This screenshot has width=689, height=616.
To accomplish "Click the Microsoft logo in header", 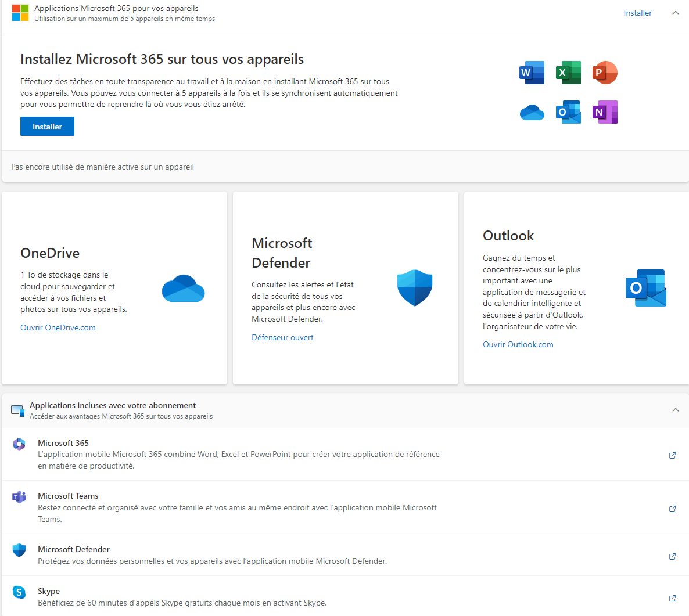I will pos(20,13).
